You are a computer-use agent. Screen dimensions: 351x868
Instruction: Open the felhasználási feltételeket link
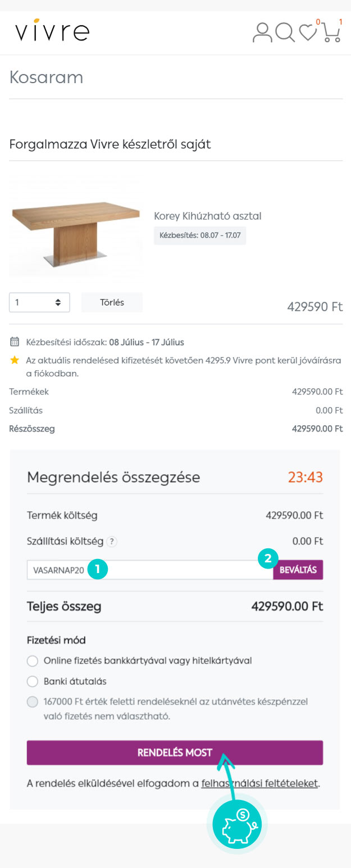(260, 783)
